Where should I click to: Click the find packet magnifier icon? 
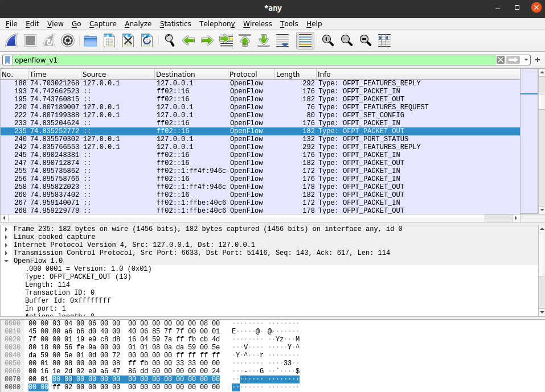point(169,40)
